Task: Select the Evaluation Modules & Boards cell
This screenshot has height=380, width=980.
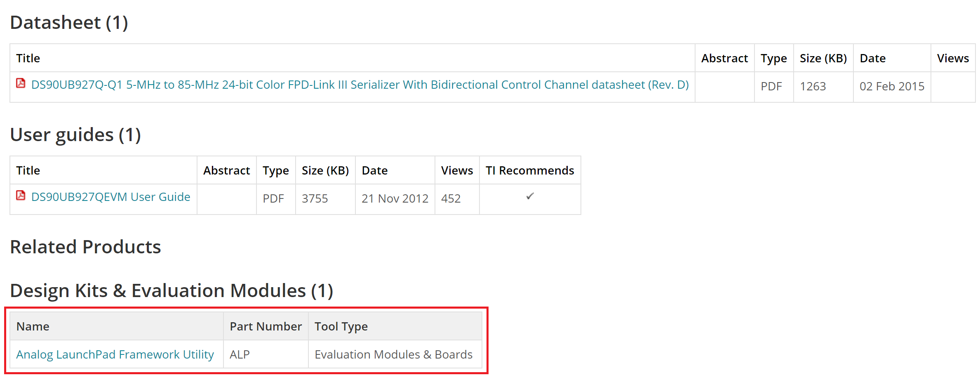Action: pyautogui.click(x=395, y=354)
